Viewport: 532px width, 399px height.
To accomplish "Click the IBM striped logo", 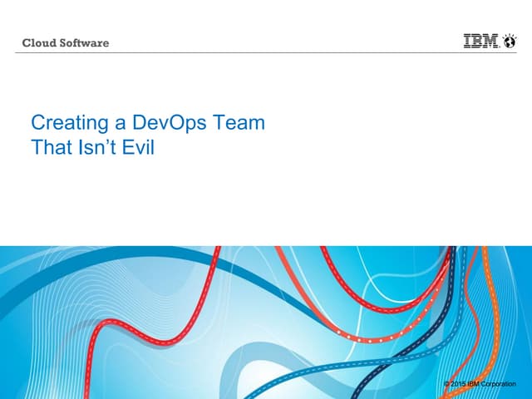I will (x=482, y=42).
